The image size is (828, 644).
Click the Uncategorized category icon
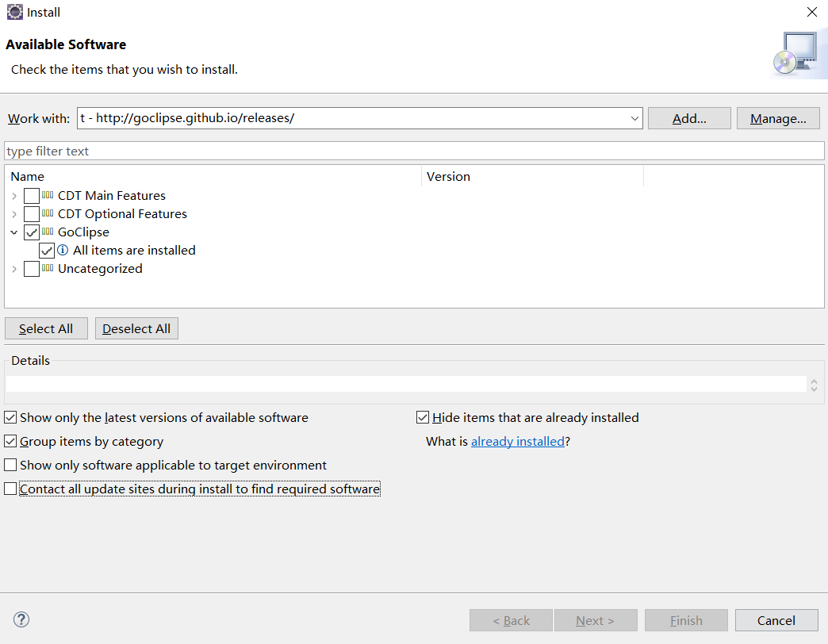click(x=48, y=268)
